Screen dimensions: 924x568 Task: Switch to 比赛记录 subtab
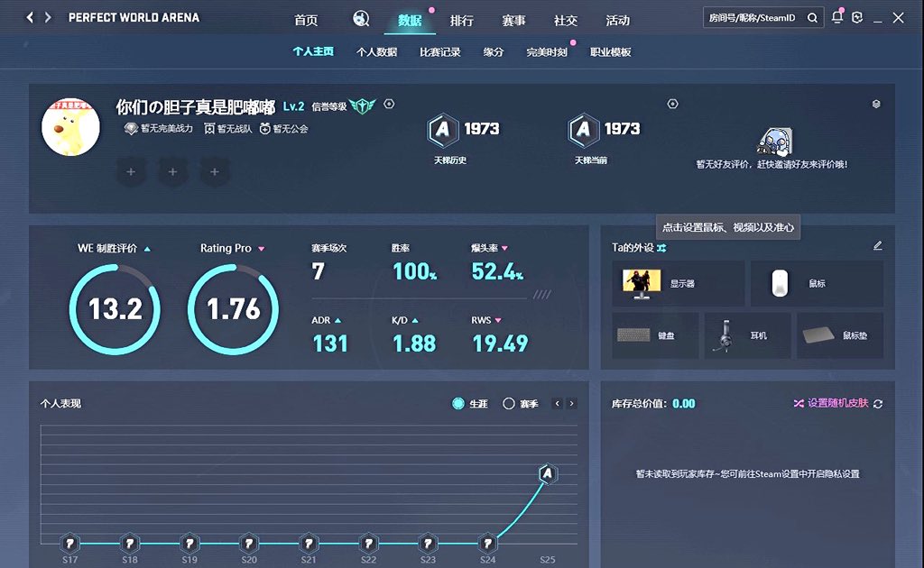[x=439, y=51]
